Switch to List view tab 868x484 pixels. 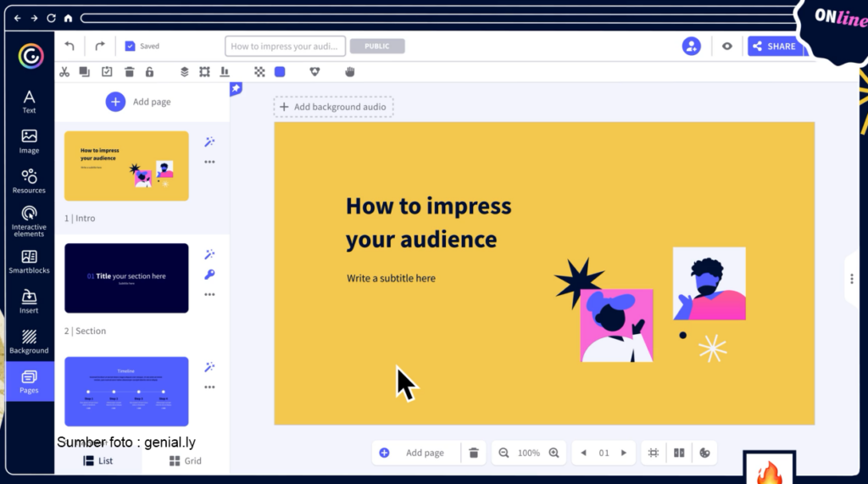(x=98, y=461)
